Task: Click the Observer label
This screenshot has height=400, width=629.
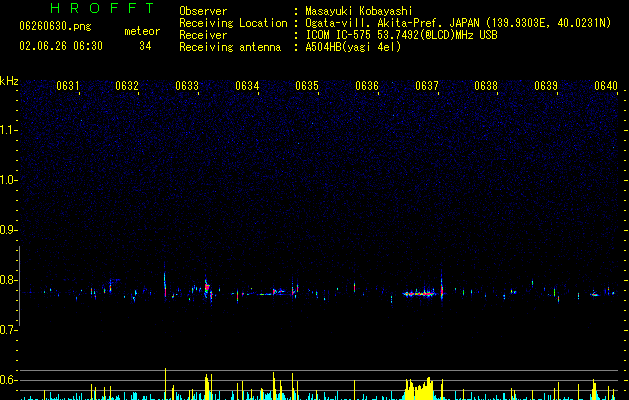Action: click(203, 11)
